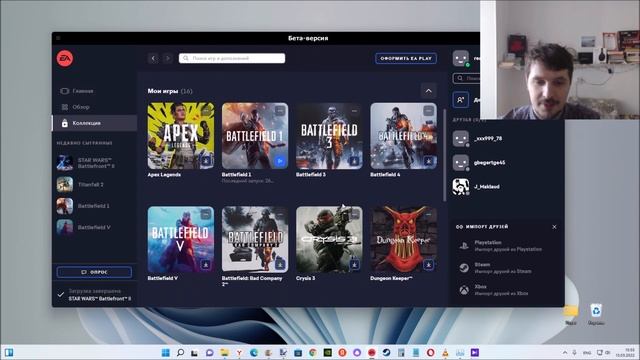Click the games list scrollbar
The width and height of the screenshot is (640, 360).
point(444,156)
